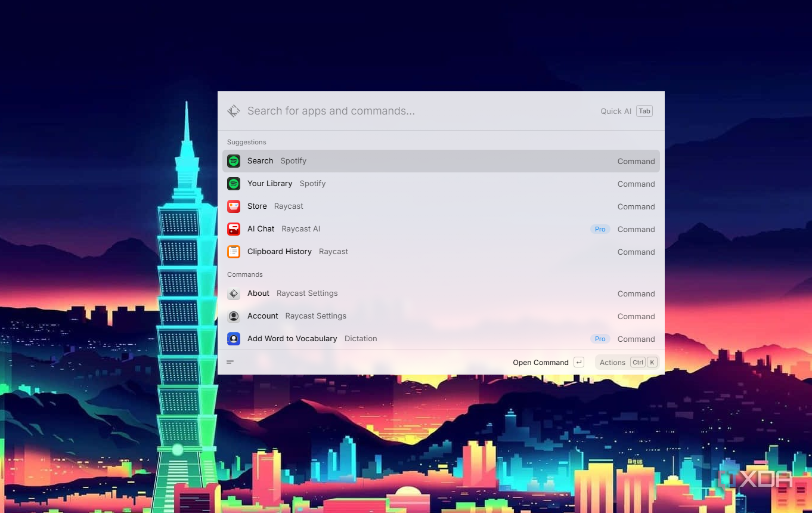The image size is (812, 513).
Task: Select the Add Word to Vocabulary command
Action: point(441,339)
